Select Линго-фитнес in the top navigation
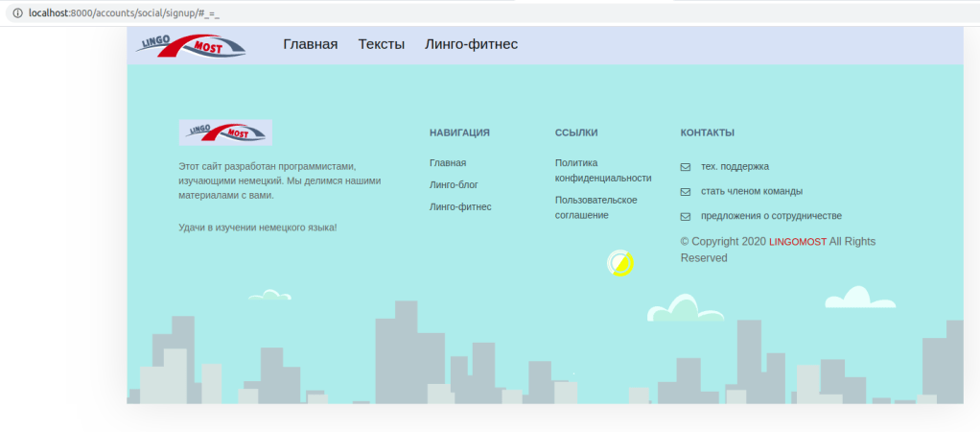This screenshot has height=432, width=980. point(471,44)
